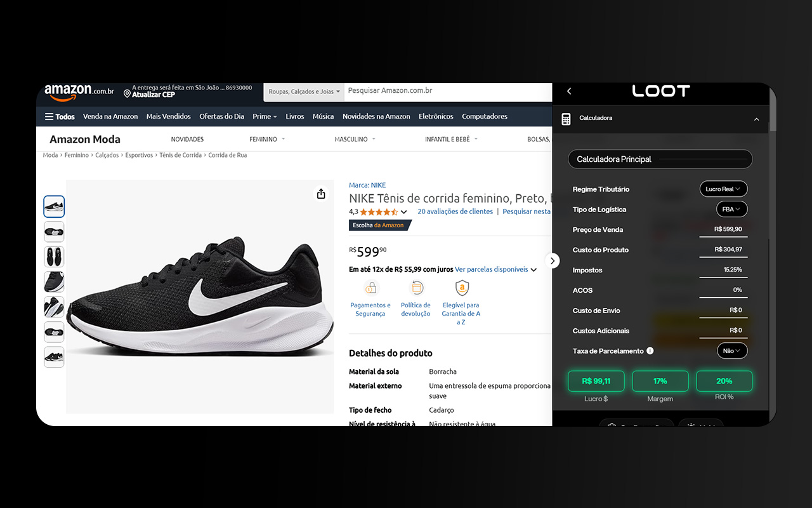Click the Custo de Envio field
This screenshot has width=812, height=508.
point(723,311)
